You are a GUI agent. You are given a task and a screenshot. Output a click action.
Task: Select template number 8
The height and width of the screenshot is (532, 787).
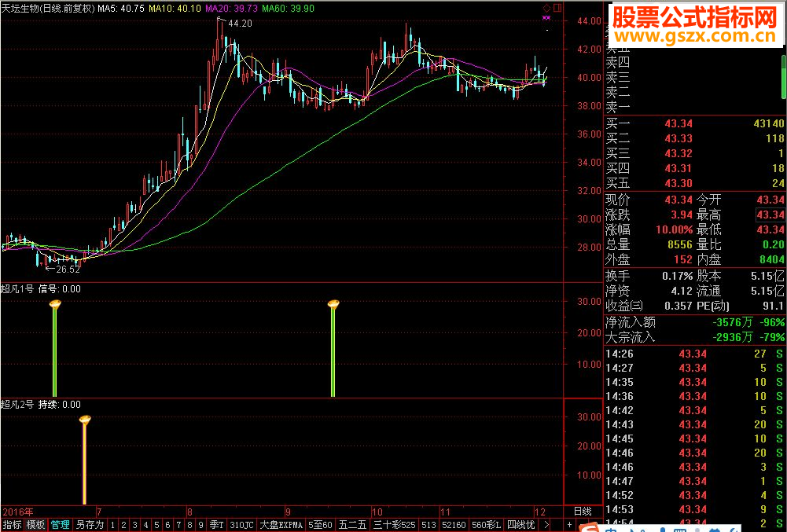[190, 525]
